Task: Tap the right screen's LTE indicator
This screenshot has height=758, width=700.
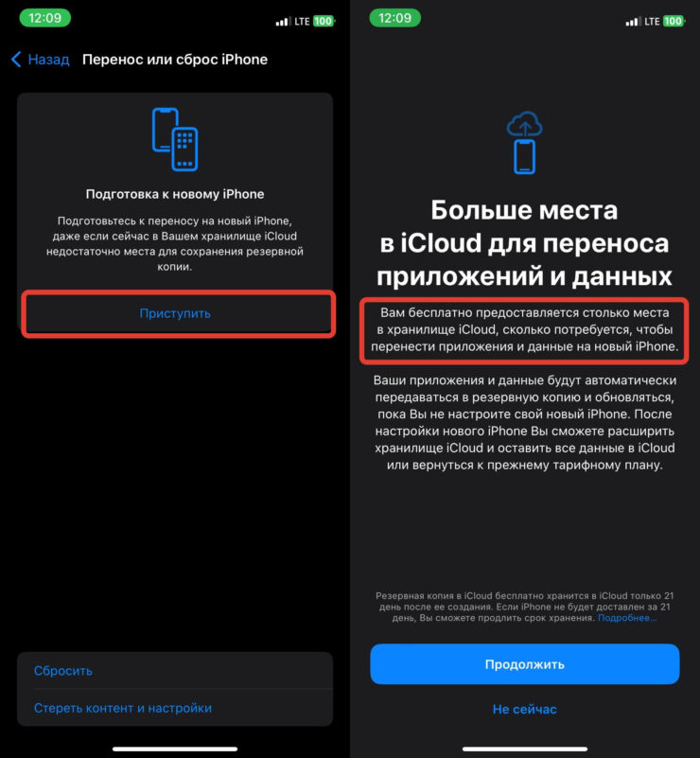Action: pyautogui.click(x=652, y=21)
